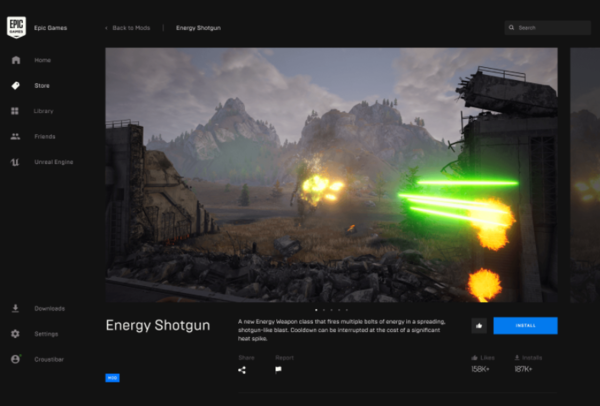Click the mod description paragraph
The height and width of the screenshot is (406, 600).
(x=342, y=330)
